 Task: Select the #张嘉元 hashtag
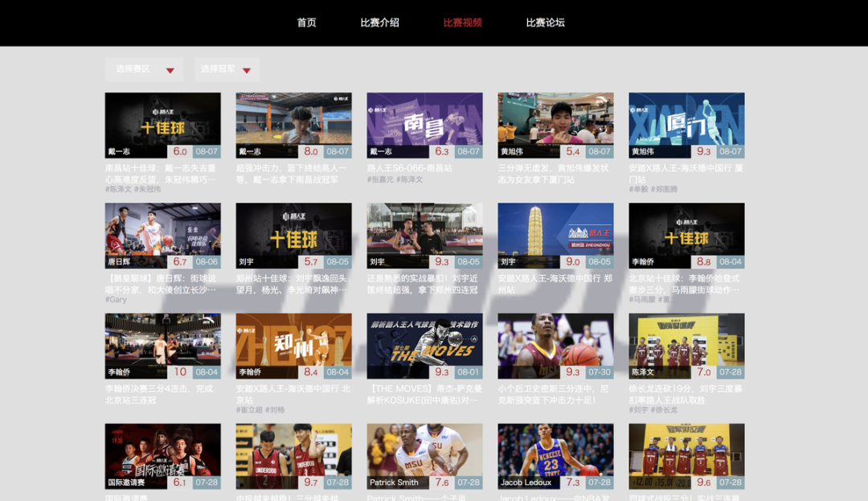pyautogui.click(x=380, y=179)
